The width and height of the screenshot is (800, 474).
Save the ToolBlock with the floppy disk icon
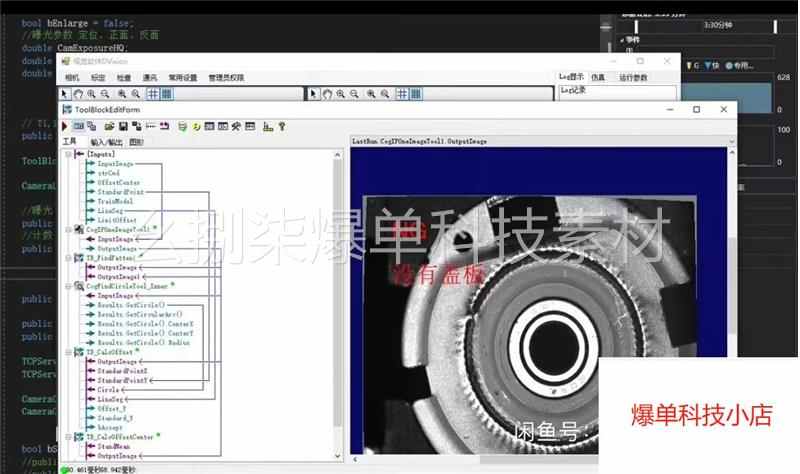[x=123, y=126]
